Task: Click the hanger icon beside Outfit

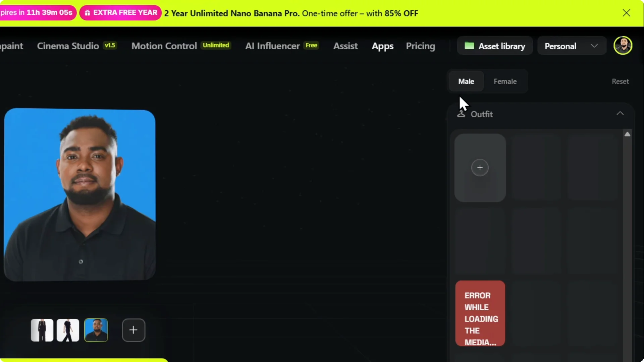Action: pos(462,114)
